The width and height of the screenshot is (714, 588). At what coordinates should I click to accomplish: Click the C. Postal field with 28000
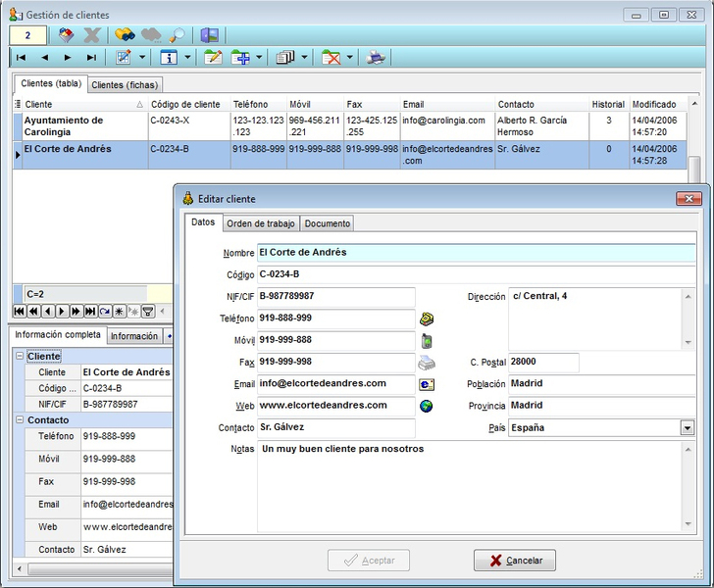[x=543, y=363]
